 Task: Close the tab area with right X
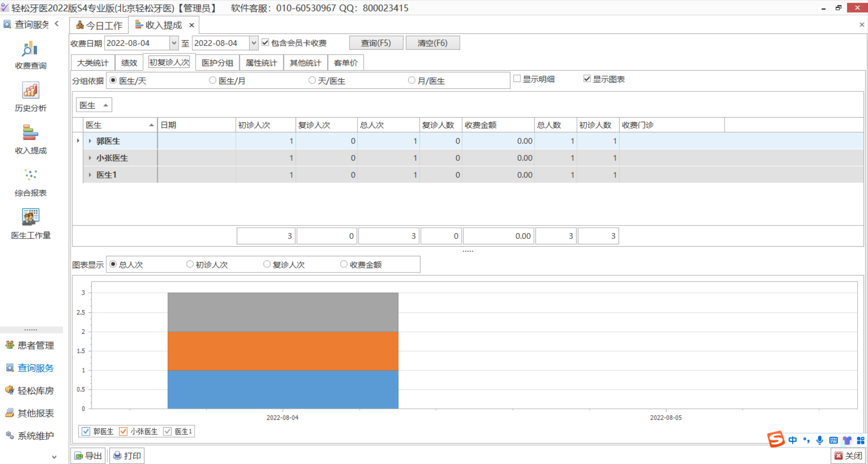point(862,25)
